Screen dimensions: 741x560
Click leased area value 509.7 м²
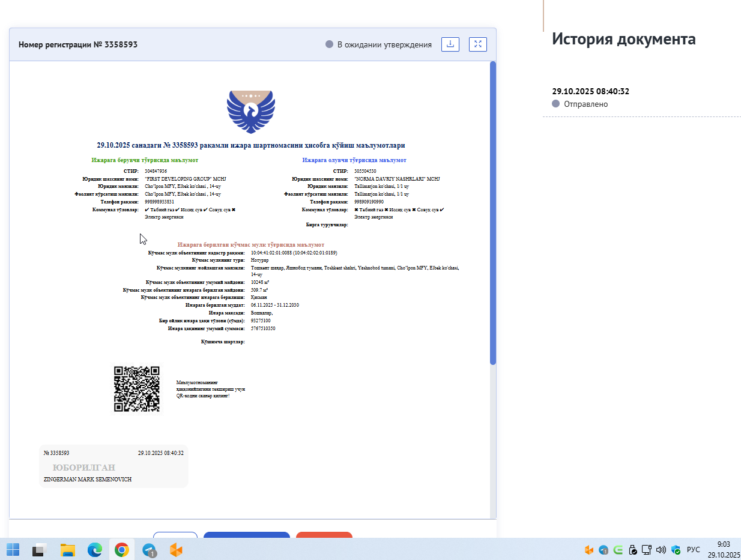pos(259,290)
